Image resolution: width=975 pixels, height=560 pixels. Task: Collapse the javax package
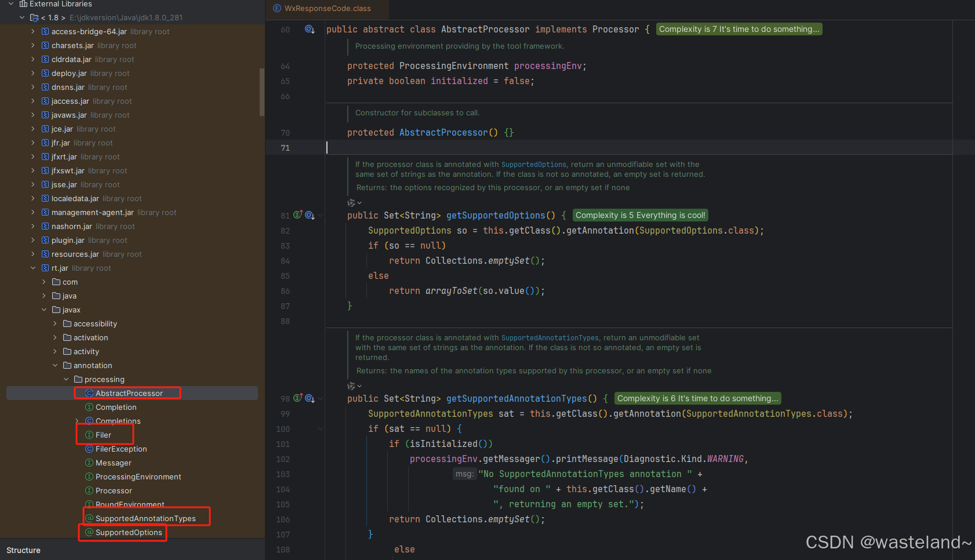44,310
